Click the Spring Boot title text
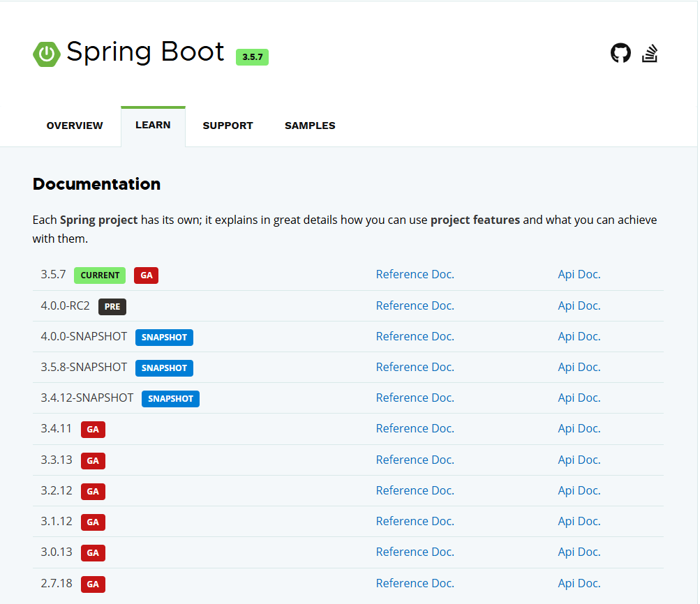700x604 pixels. tap(145, 52)
